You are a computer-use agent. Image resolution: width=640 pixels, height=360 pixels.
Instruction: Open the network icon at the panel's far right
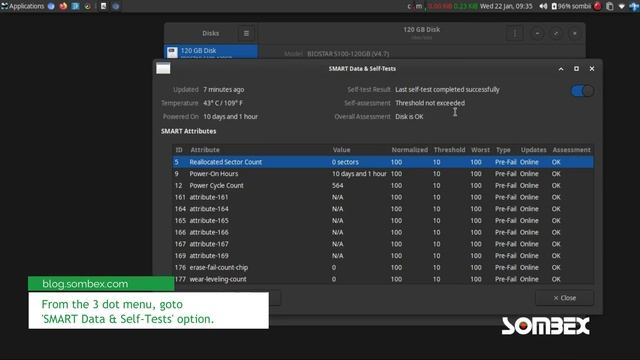(x=634, y=6)
